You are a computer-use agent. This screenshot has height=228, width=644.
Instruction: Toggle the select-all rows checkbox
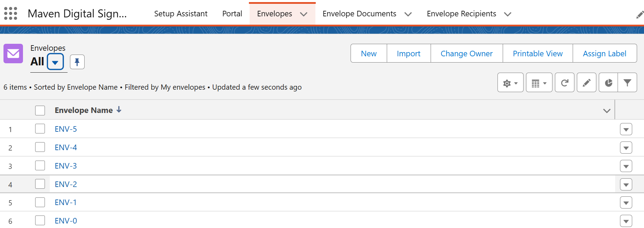[40, 111]
